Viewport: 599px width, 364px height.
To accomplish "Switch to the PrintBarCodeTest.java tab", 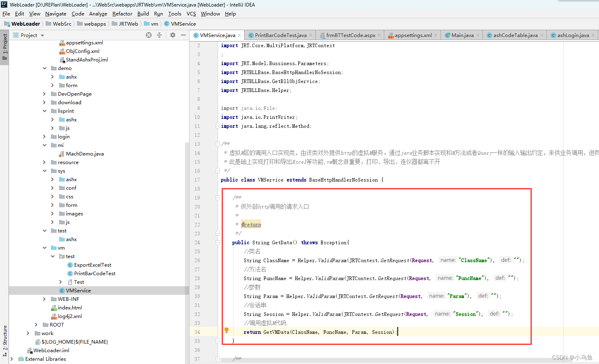I will click(281, 35).
